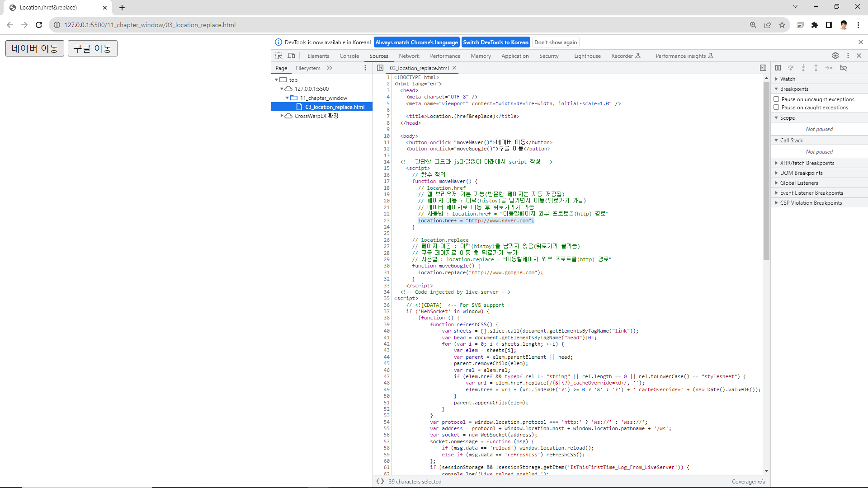Click Switch DevTools to Korean button

pyautogui.click(x=495, y=42)
